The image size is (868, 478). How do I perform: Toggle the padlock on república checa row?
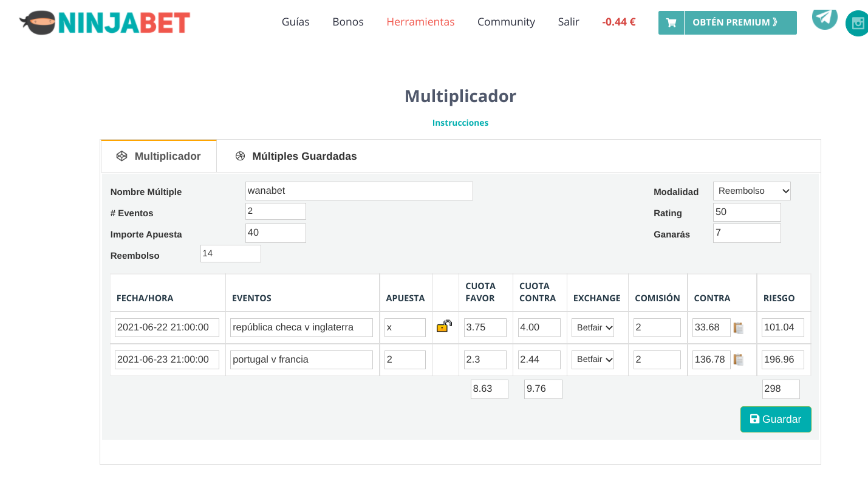point(444,327)
